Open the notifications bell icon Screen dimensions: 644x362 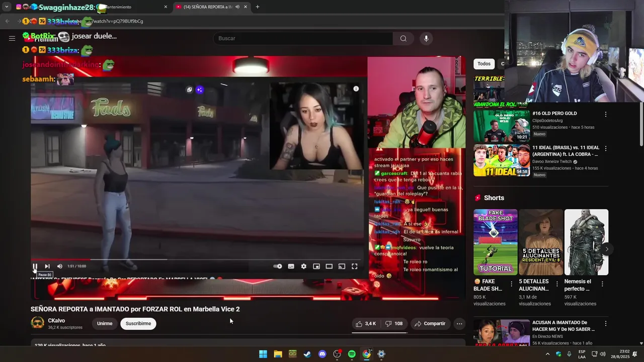[x=635, y=354]
